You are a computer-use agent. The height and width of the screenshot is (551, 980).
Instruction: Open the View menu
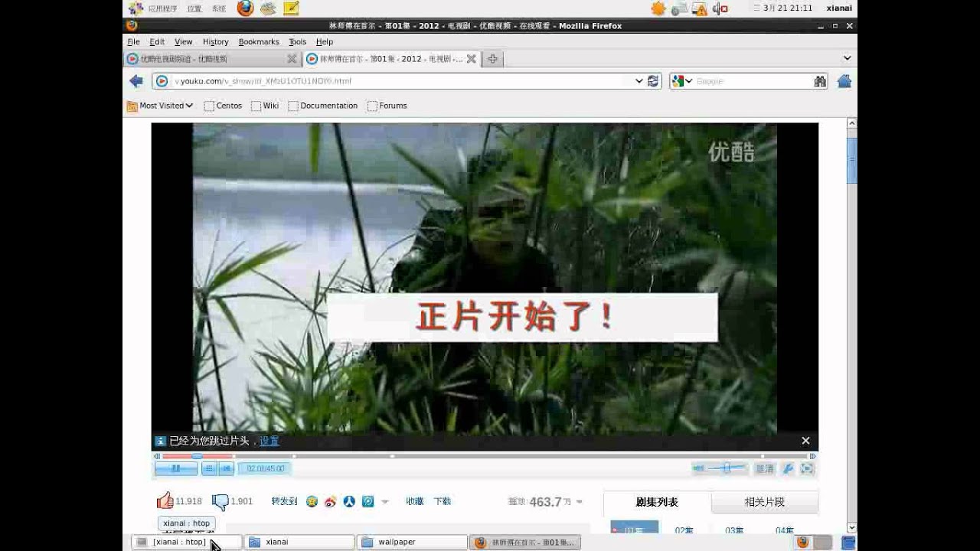[x=184, y=42]
